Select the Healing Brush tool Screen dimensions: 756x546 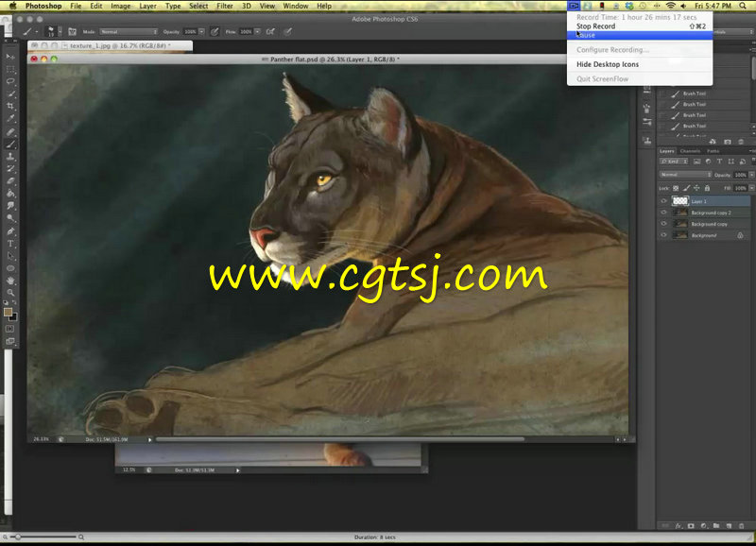click(10, 131)
